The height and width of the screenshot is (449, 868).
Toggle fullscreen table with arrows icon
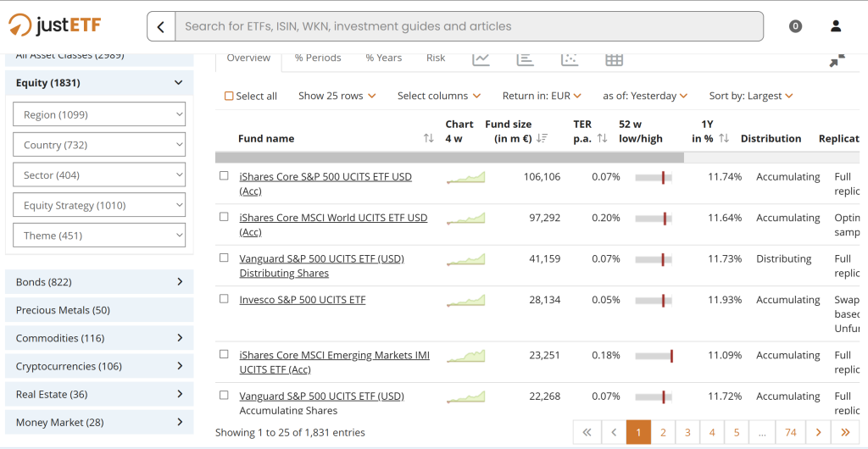[837, 60]
